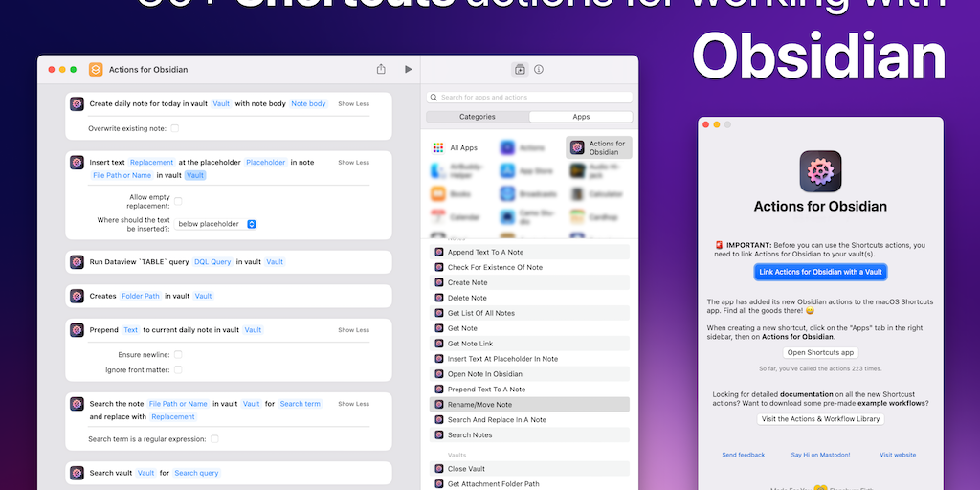Click the Placeholder parameter token
Screen dimensions: 980x490
pyautogui.click(x=266, y=162)
